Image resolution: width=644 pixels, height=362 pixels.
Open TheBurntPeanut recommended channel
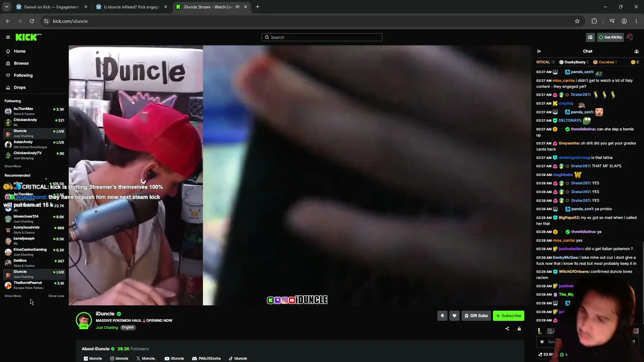click(34, 285)
